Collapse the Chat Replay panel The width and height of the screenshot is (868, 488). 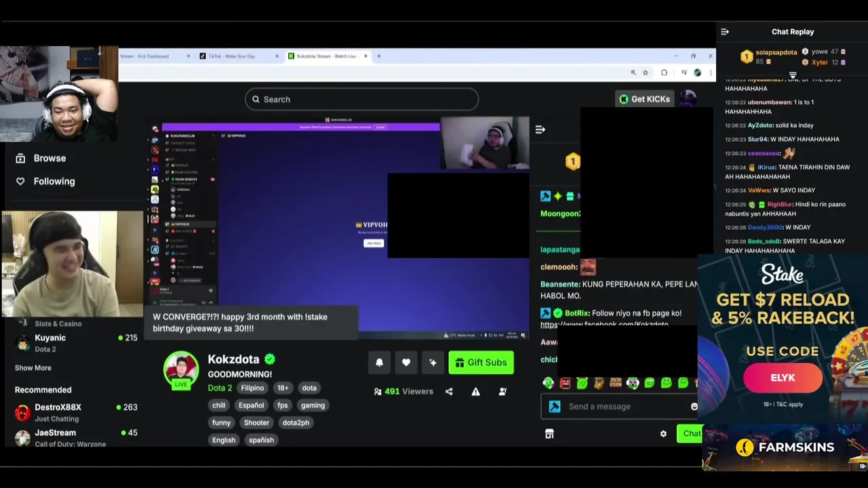click(x=725, y=32)
